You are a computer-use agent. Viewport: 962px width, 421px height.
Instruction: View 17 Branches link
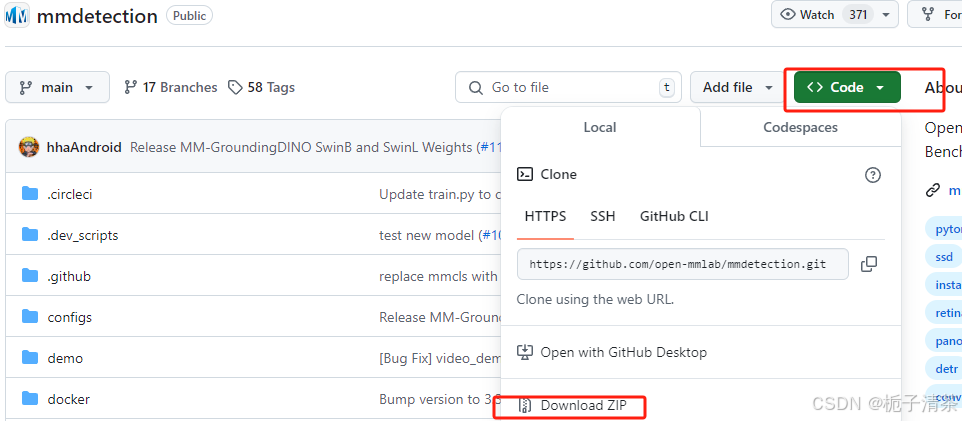pos(171,87)
